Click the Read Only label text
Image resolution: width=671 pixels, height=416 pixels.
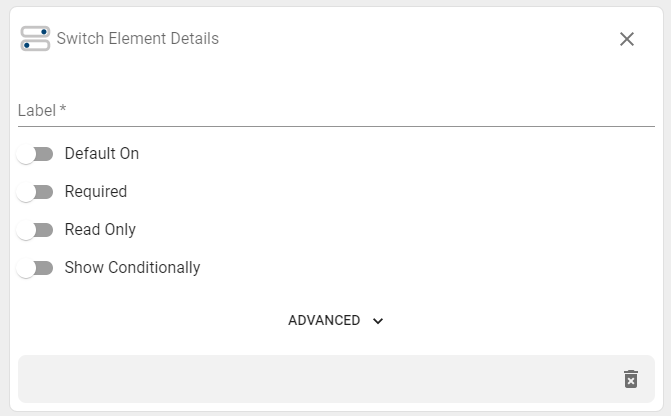[100, 229]
